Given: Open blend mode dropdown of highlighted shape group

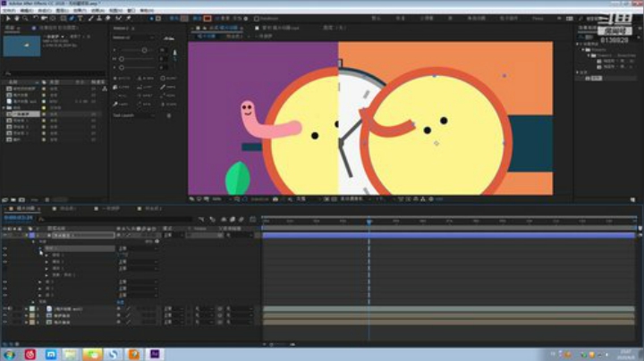Looking at the screenshot, I should pyautogui.click(x=138, y=248).
